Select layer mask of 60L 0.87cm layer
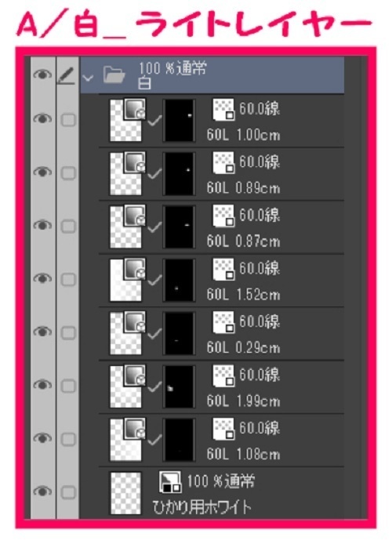This screenshot has height=544, width=392. click(179, 227)
